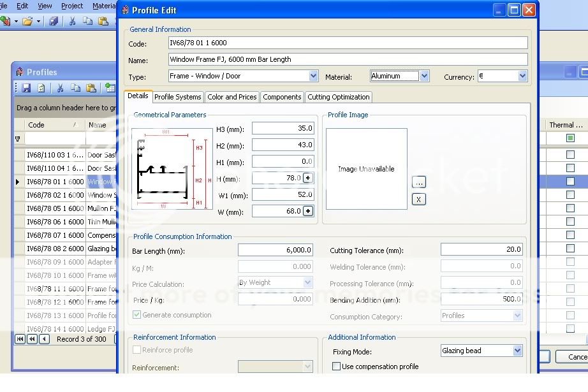The height and width of the screenshot is (392, 588).
Task: Enable Use compensation profile checkbox
Action: click(336, 367)
